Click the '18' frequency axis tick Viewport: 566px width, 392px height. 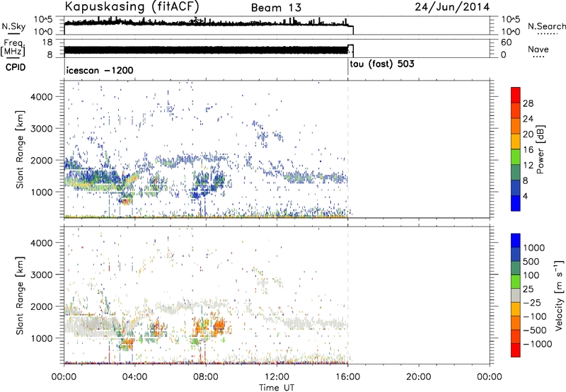(47, 42)
